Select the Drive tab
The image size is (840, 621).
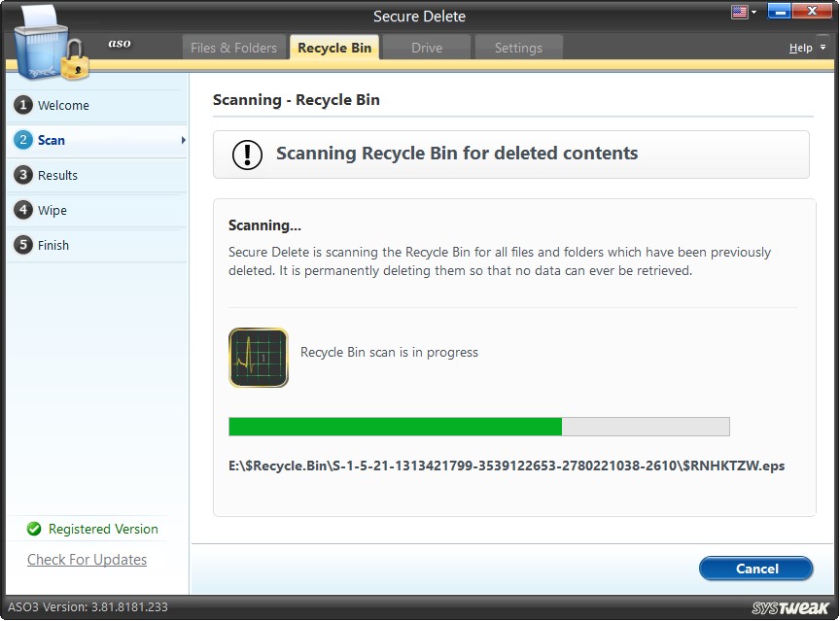pyautogui.click(x=426, y=48)
